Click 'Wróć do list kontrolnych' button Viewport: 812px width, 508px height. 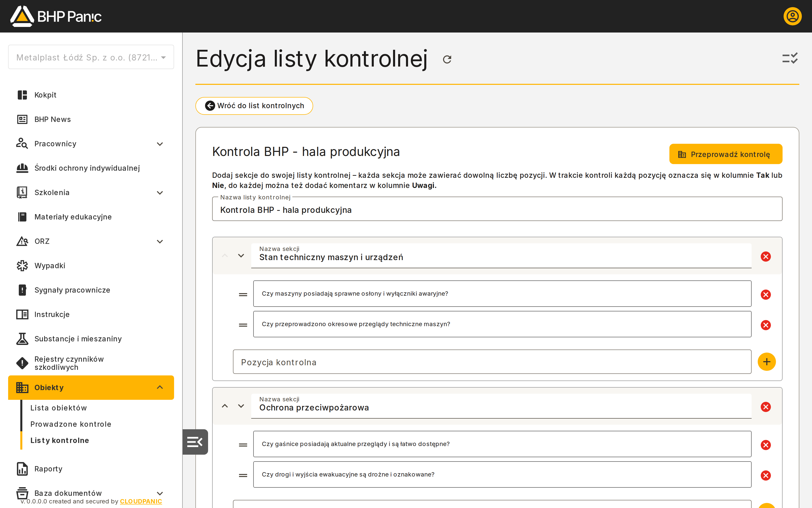[254, 106]
